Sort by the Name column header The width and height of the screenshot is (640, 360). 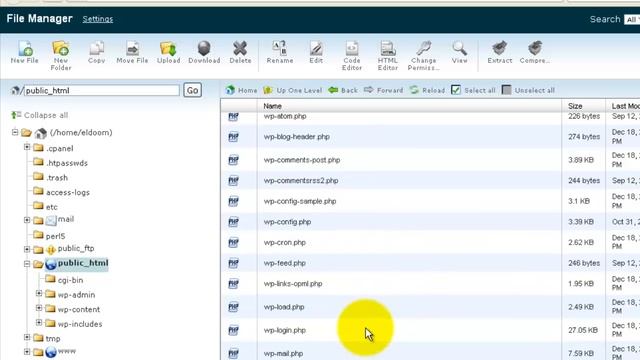pos(272,106)
